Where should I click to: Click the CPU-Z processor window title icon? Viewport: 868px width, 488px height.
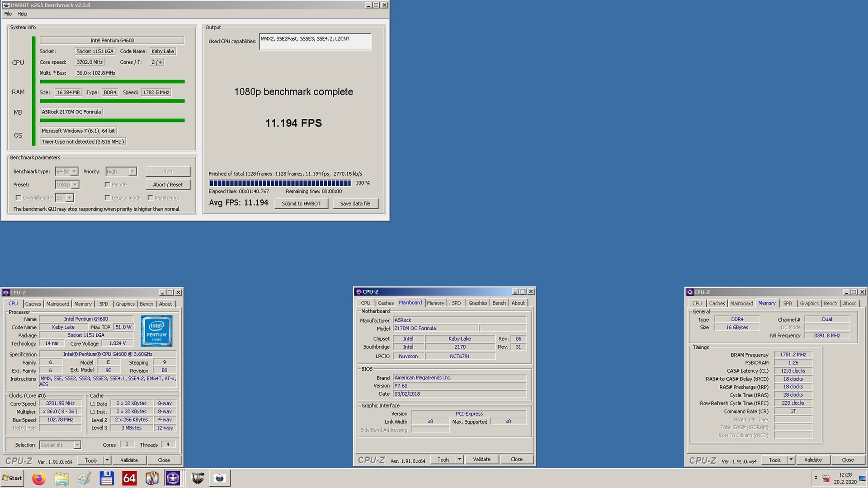6,292
